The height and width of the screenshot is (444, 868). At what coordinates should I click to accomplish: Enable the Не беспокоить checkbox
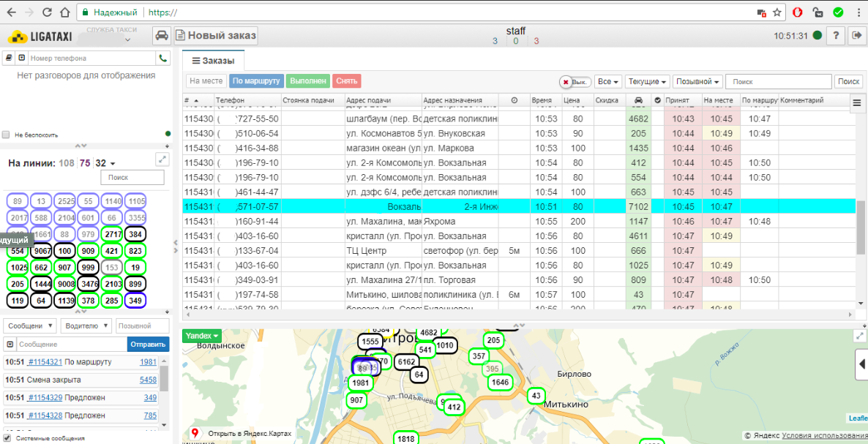pyautogui.click(x=7, y=135)
